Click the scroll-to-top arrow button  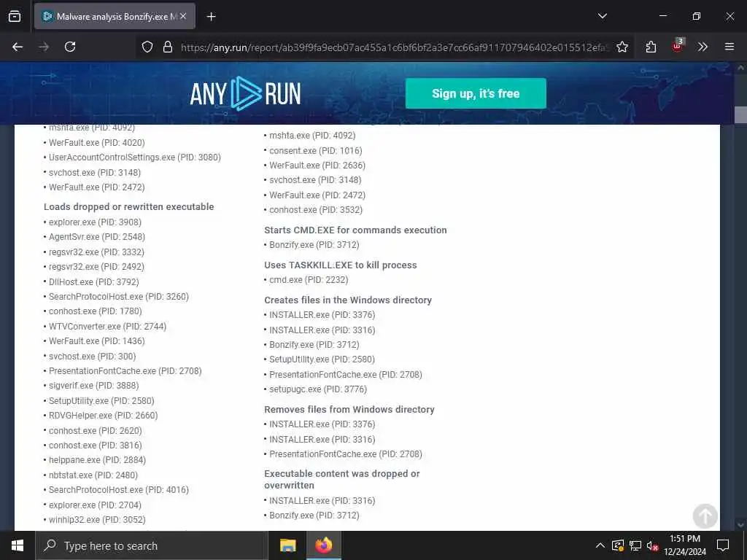click(x=705, y=516)
